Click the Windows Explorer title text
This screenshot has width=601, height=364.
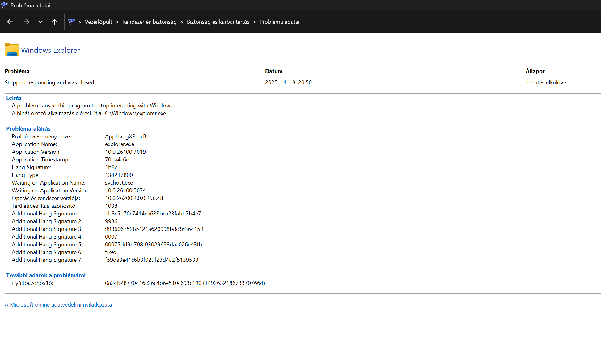[50, 50]
